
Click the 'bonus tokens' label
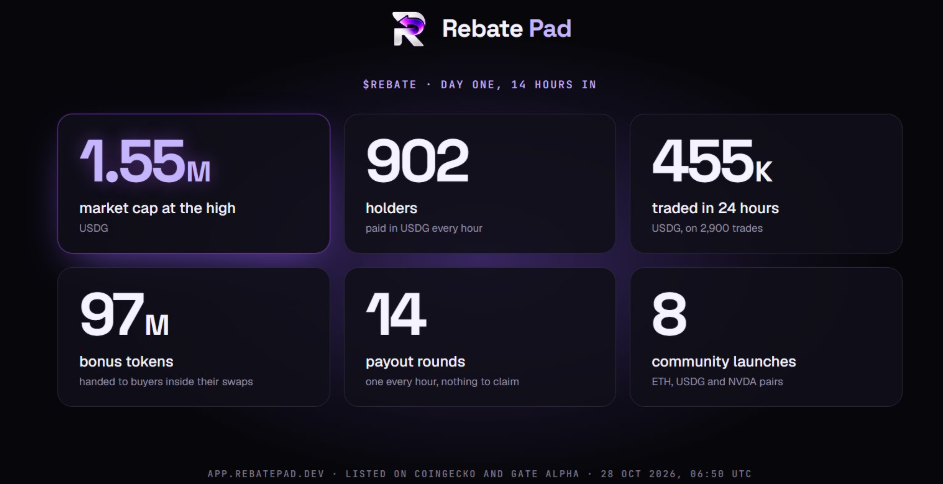126,362
